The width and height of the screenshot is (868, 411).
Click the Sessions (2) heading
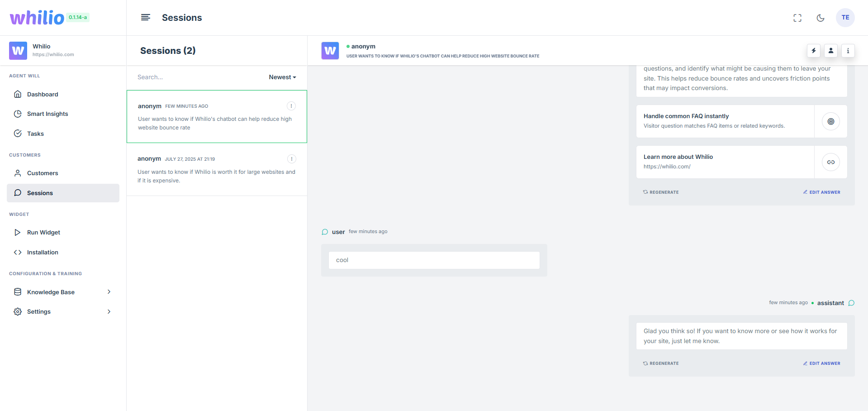click(168, 51)
